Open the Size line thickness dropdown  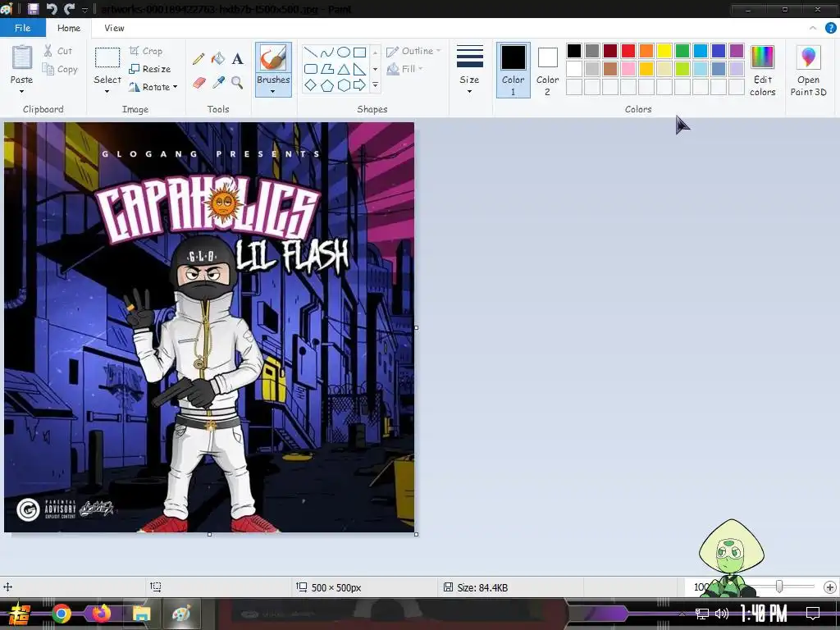tap(470, 71)
